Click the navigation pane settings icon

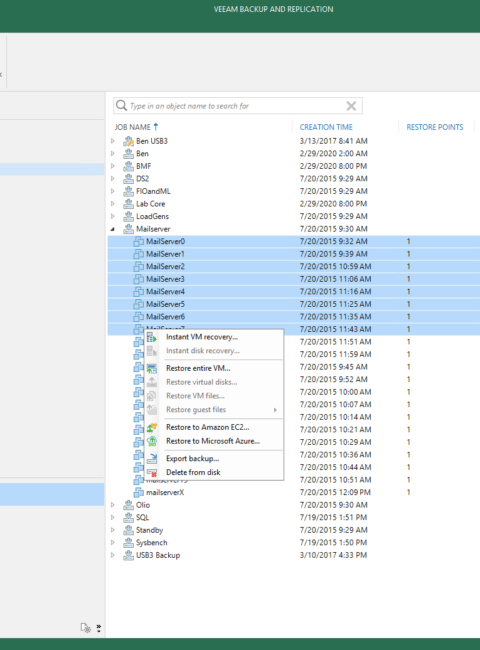click(85, 628)
